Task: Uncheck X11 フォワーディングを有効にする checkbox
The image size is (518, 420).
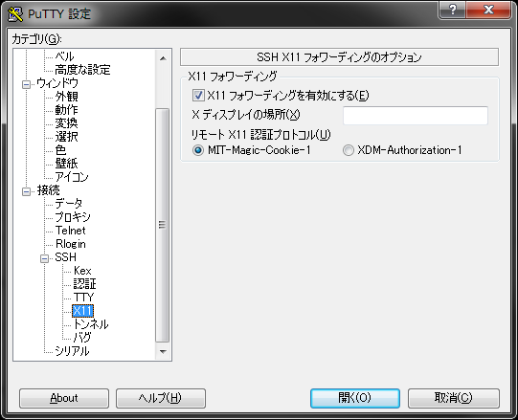Action: click(x=198, y=96)
